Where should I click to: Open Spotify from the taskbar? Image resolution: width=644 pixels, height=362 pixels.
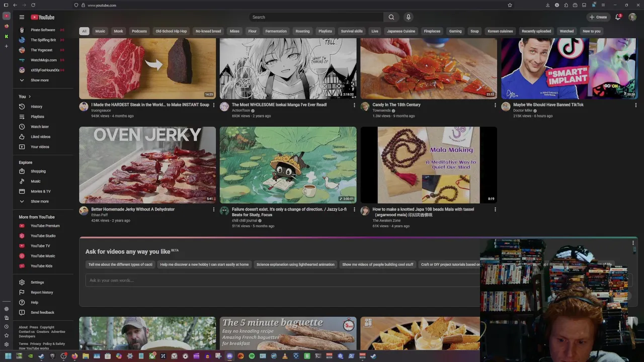coord(252,356)
